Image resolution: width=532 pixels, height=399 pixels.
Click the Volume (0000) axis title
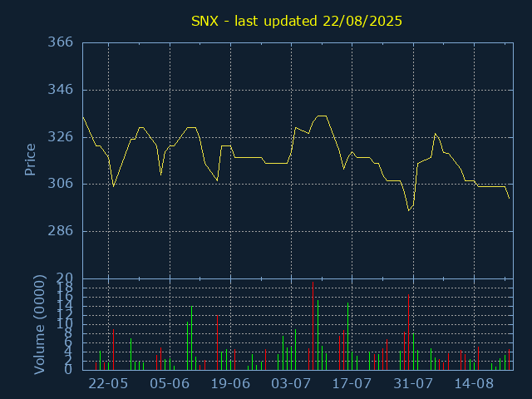39,325
